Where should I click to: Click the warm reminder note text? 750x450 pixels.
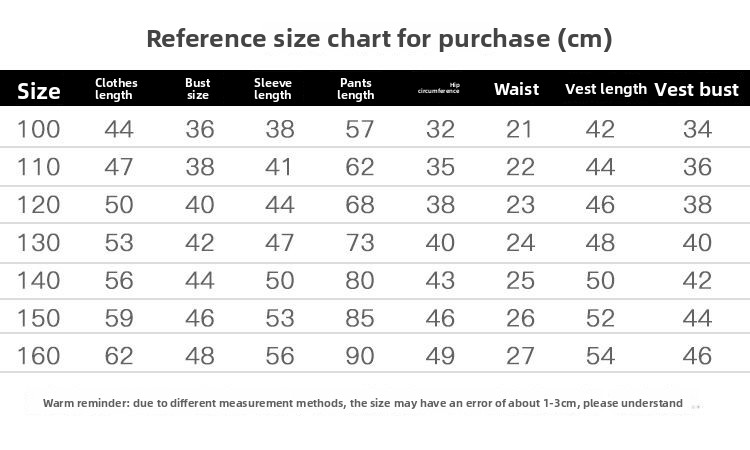[363, 403]
